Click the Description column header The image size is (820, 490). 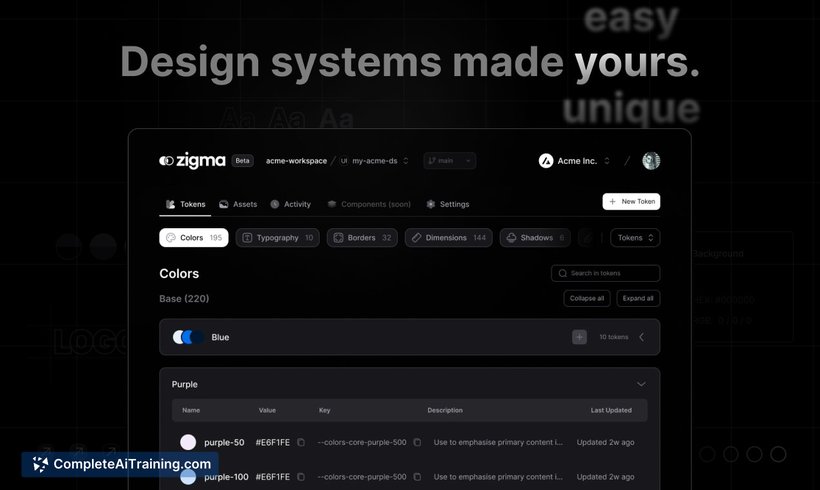click(445, 410)
